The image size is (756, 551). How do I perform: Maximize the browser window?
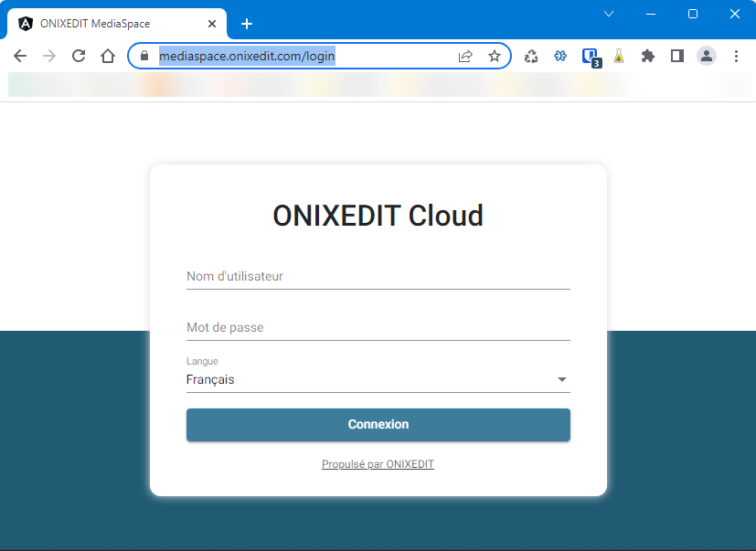click(693, 14)
